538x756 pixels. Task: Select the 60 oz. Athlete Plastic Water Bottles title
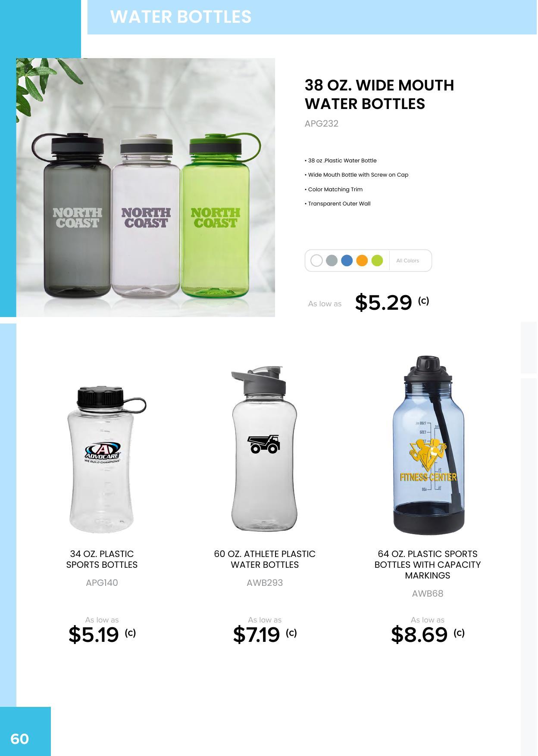(265, 559)
